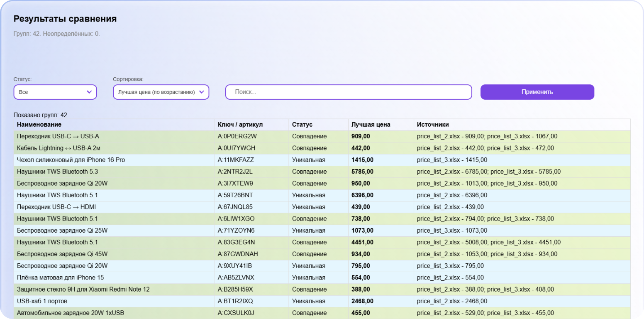
Task: Select Чехол силиконовый для iPhone 16 Pro
Action: coord(71,160)
